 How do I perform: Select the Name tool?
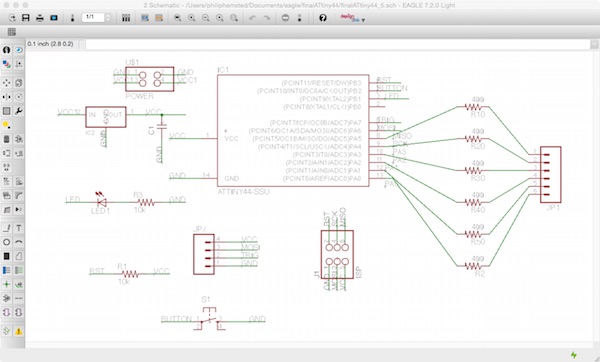[7, 181]
